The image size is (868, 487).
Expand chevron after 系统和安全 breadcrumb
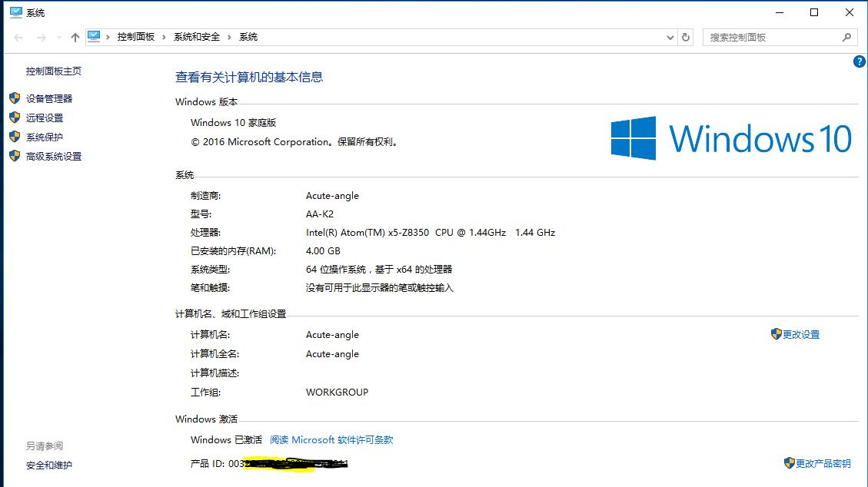point(229,37)
